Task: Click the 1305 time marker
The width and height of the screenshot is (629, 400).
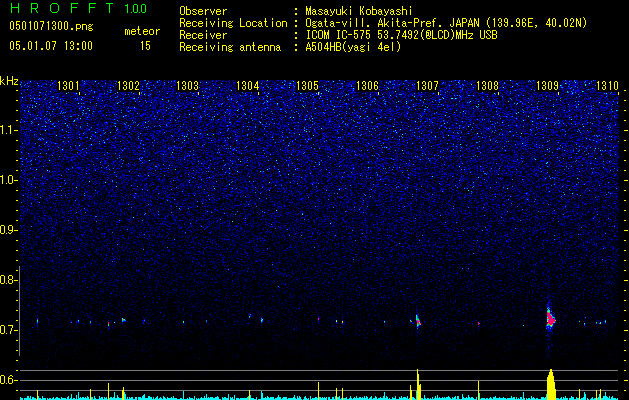Action: (307, 86)
